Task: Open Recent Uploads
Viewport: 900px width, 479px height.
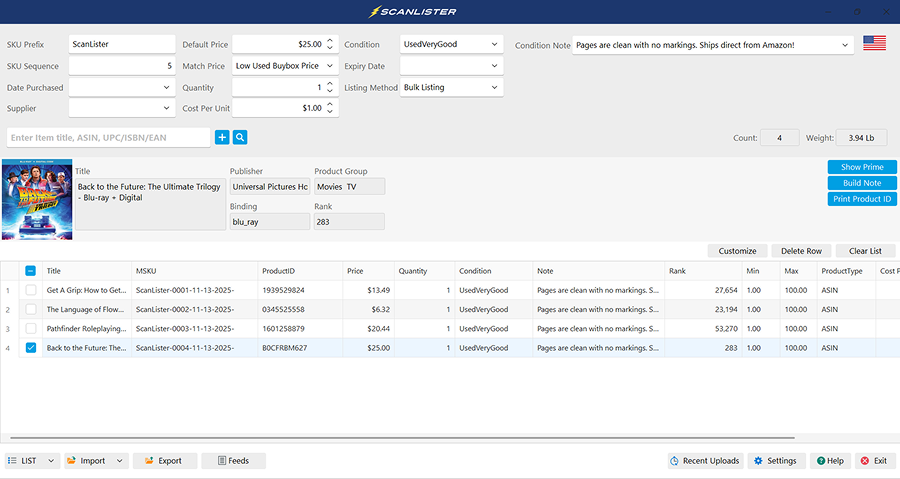Action: click(x=705, y=461)
